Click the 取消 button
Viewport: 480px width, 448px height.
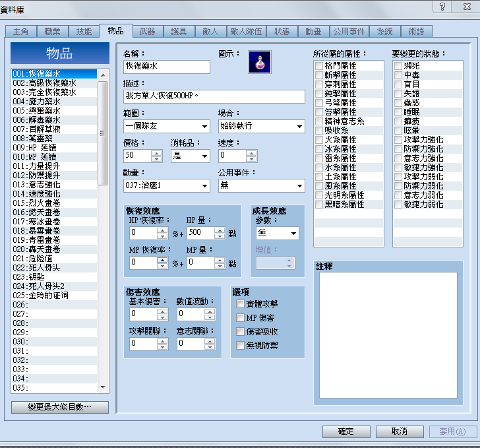[x=400, y=432]
